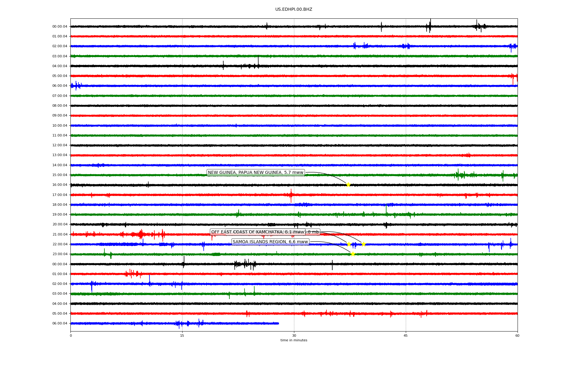This screenshot has width=588, height=368.
Task: Click the 18:00:04 trace time label
Action: [60, 205]
